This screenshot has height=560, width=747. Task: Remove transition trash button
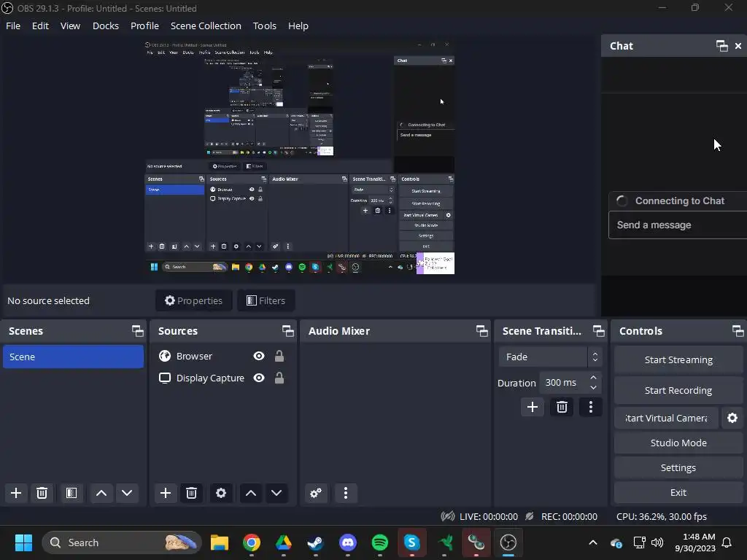coord(562,407)
